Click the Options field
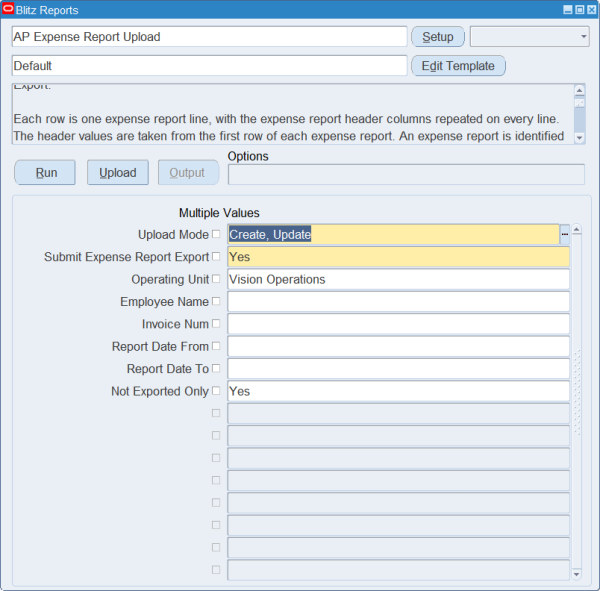The image size is (600, 591). pyautogui.click(x=406, y=175)
